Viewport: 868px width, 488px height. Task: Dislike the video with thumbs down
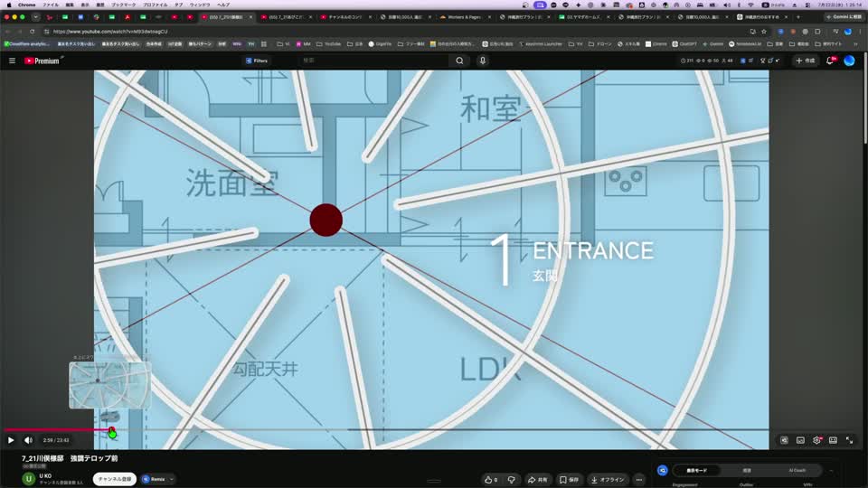[512, 480]
